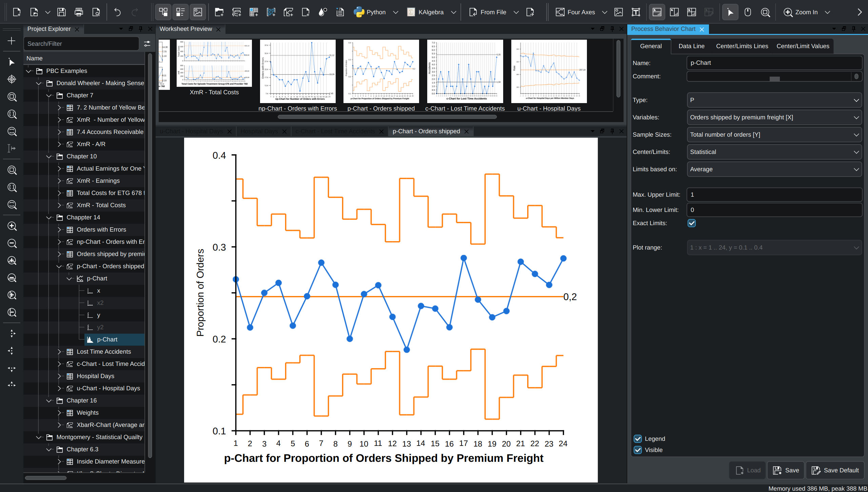The width and height of the screenshot is (868, 492).
Task: Toggle the Legend checkbox
Action: pyautogui.click(x=638, y=439)
